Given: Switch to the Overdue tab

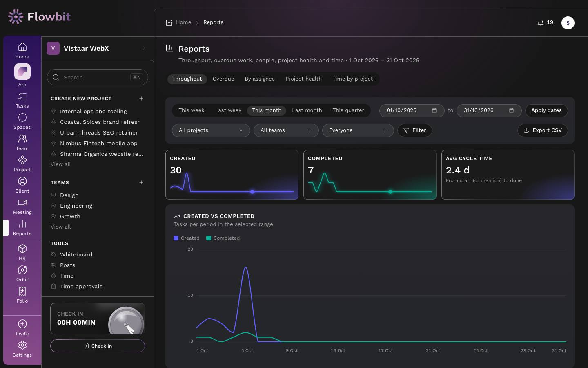Looking at the screenshot, I should (223, 79).
